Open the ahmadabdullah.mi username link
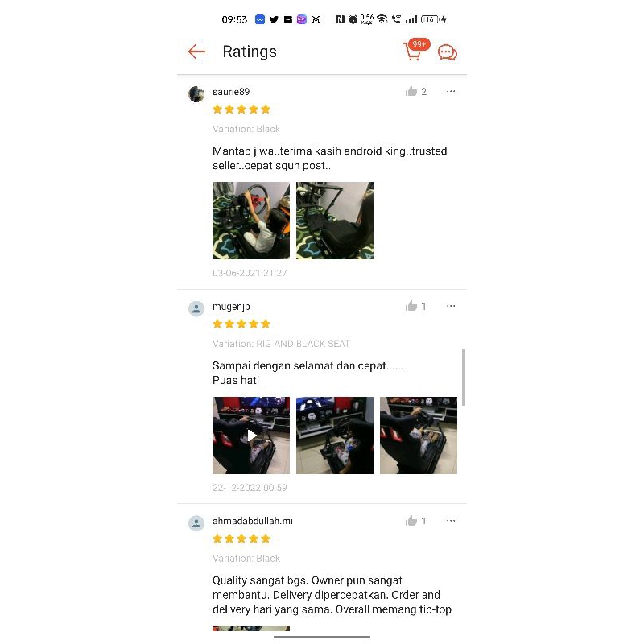 (253, 521)
